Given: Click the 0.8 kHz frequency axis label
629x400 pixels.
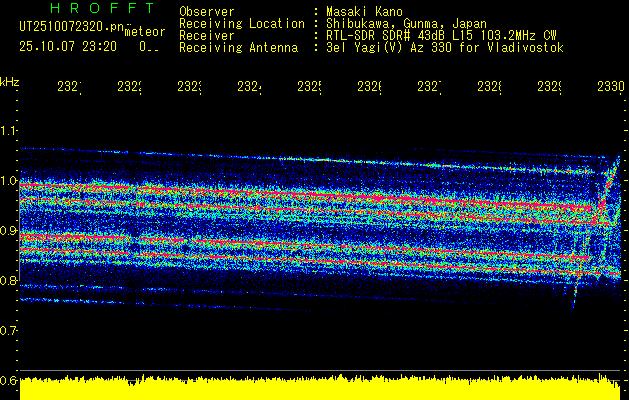Looking at the screenshot, I should [8, 280].
